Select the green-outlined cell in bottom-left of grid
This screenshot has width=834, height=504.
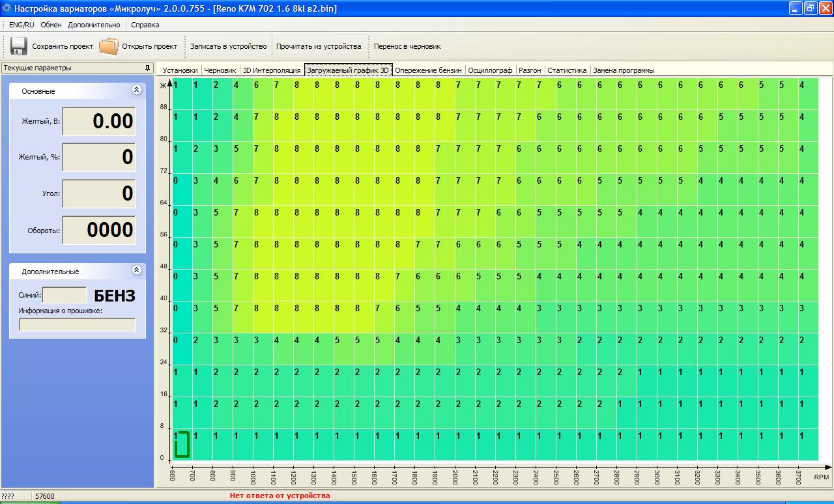click(182, 445)
